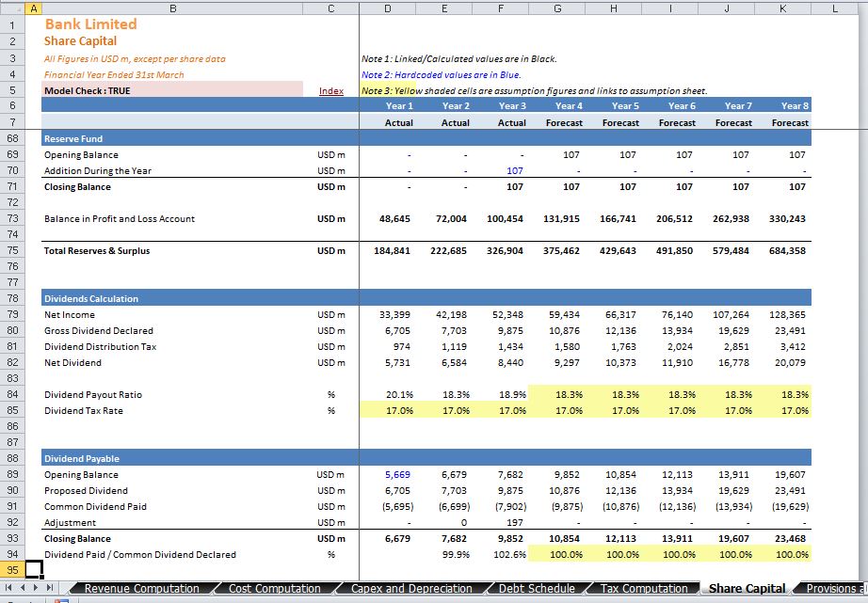Click the 'Model Check : TRUE' cell
868x603 pixels.
coord(172,90)
